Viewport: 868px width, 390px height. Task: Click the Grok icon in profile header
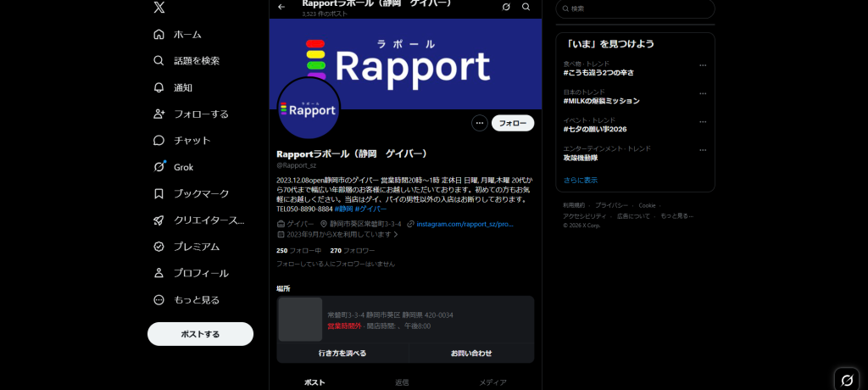(x=506, y=7)
